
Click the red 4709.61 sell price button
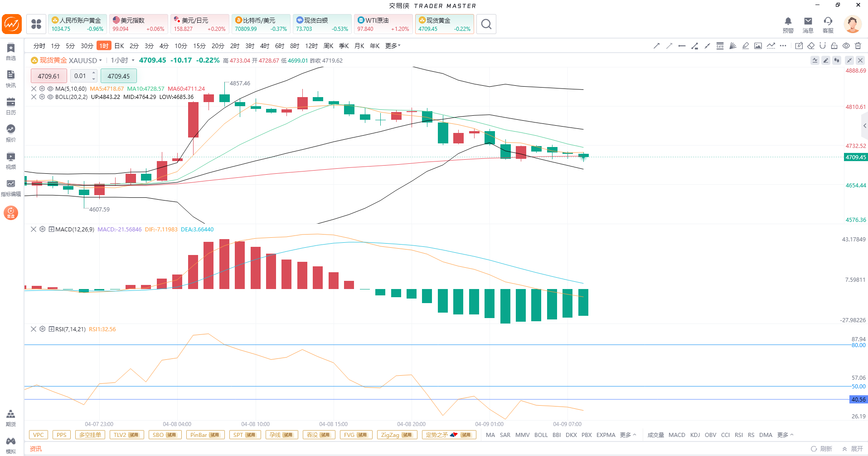[x=49, y=76]
